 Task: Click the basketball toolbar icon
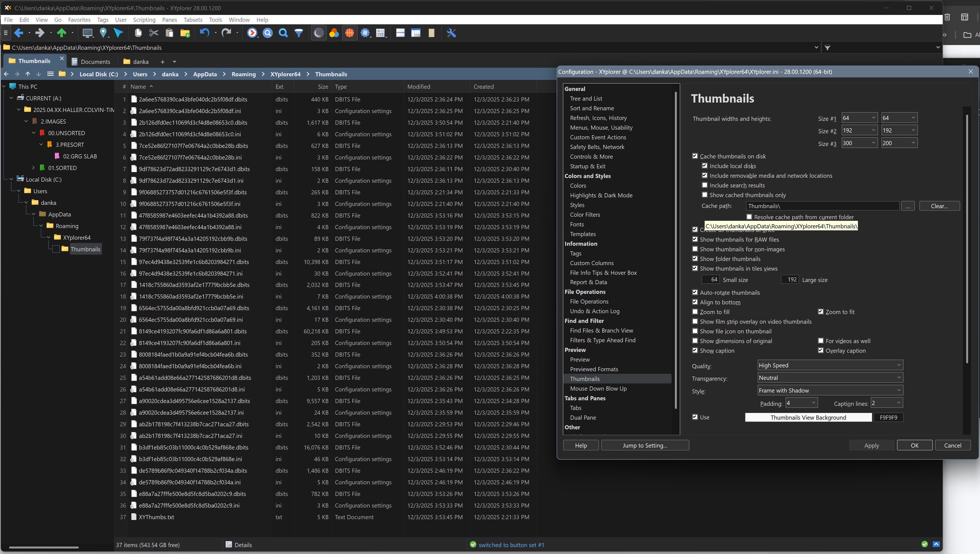[350, 33]
